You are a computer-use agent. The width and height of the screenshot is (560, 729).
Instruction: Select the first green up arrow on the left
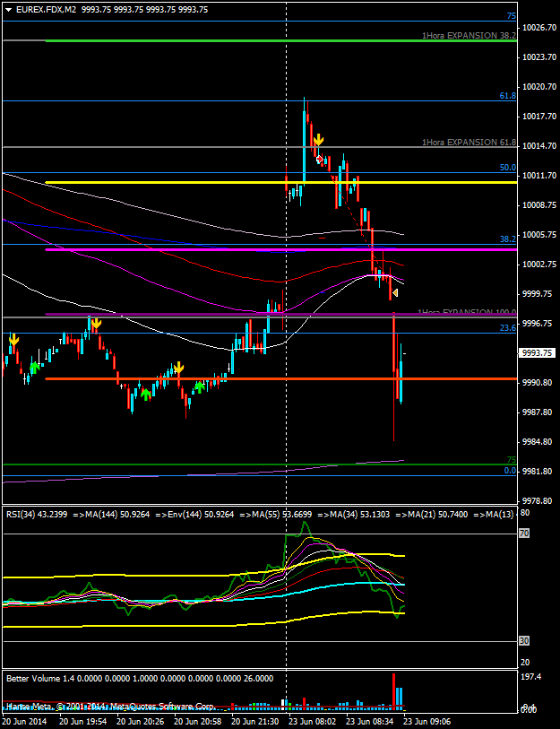click(34, 368)
